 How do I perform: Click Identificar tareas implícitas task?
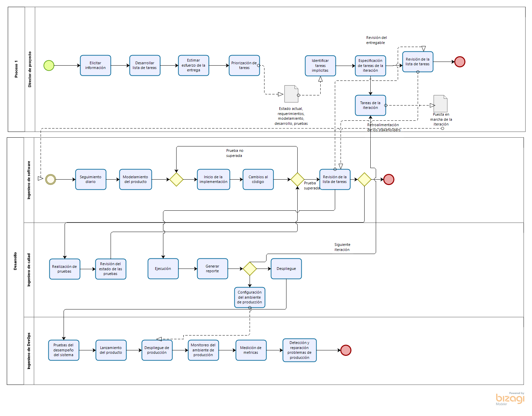[x=320, y=66]
